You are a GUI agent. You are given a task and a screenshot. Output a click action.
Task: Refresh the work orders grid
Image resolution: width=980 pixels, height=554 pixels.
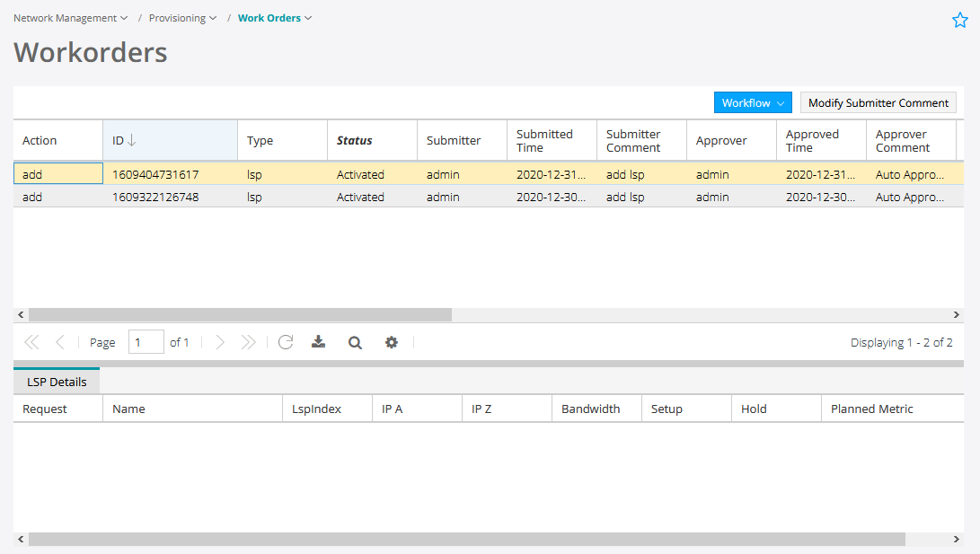(x=286, y=342)
